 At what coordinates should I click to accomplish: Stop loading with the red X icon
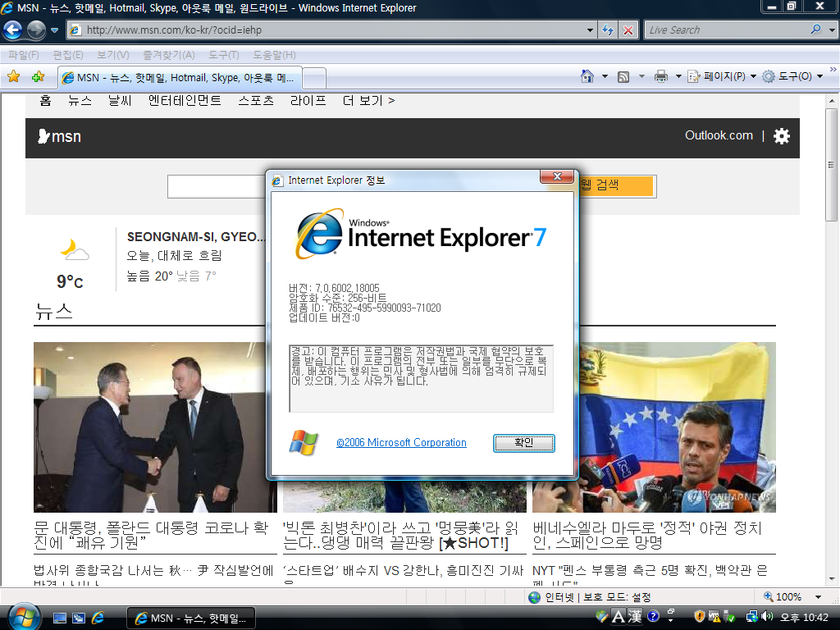click(628, 30)
